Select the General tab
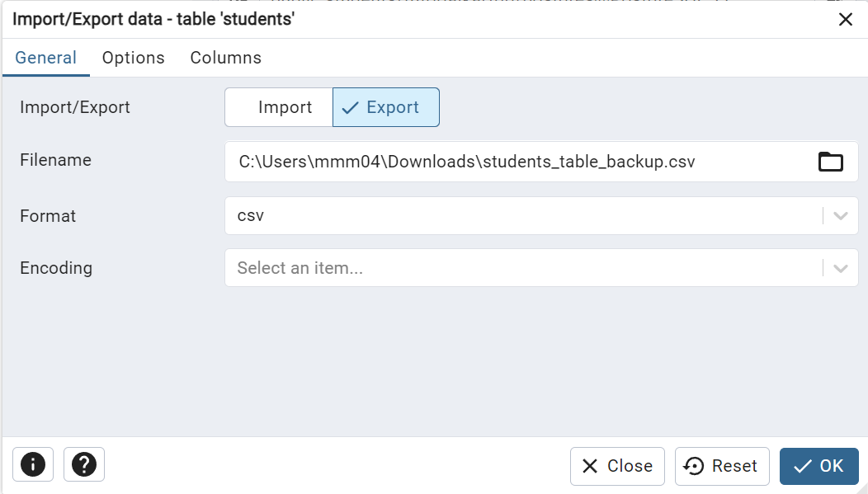 click(46, 58)
